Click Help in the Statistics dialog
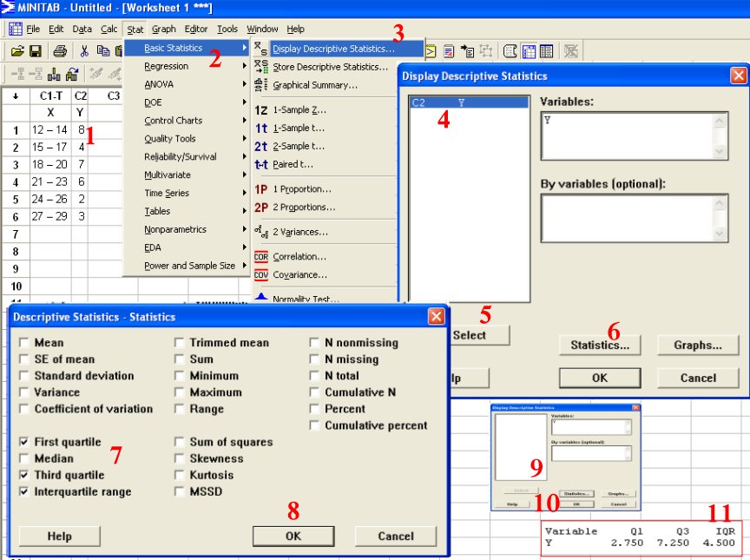750x560 pixels. (60, 536)
